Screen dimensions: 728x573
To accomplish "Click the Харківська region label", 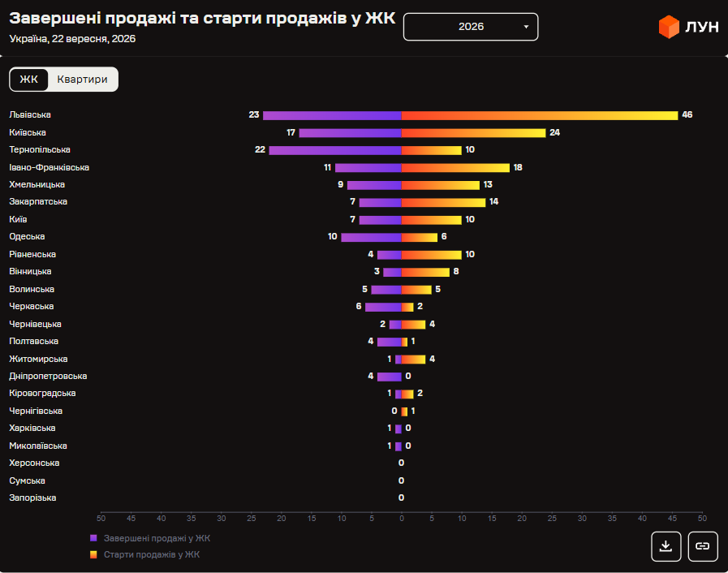I will pos(32,428).
